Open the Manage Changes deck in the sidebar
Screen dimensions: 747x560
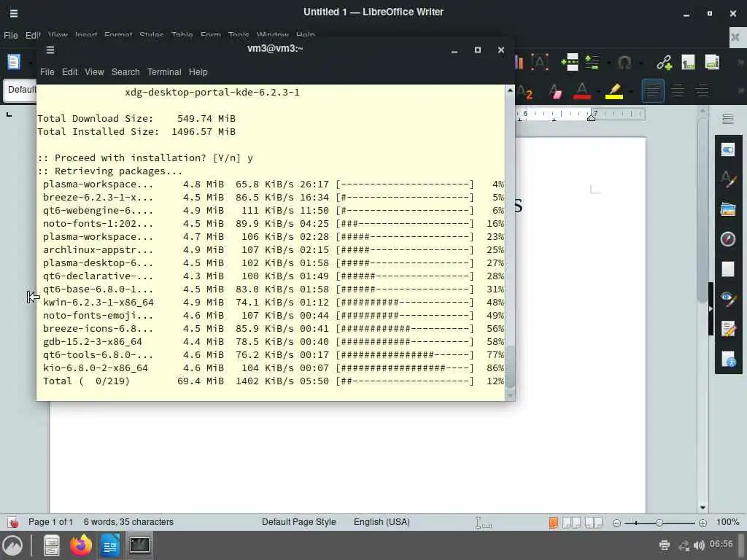pyautogui.click(x=727, y=329)
